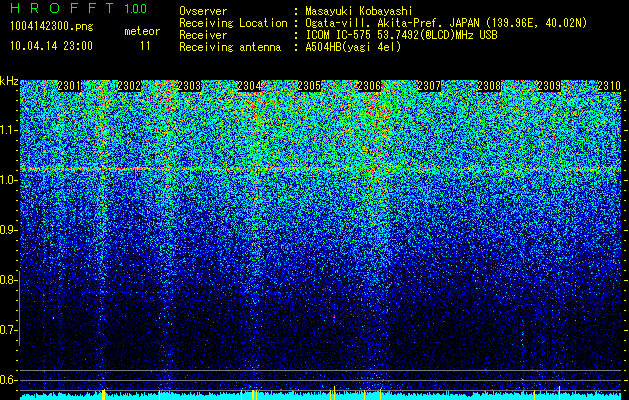The width and height of the screenshot is (629, 400).
Task: Click the kHz axis unit label
Action: [9, 81]
